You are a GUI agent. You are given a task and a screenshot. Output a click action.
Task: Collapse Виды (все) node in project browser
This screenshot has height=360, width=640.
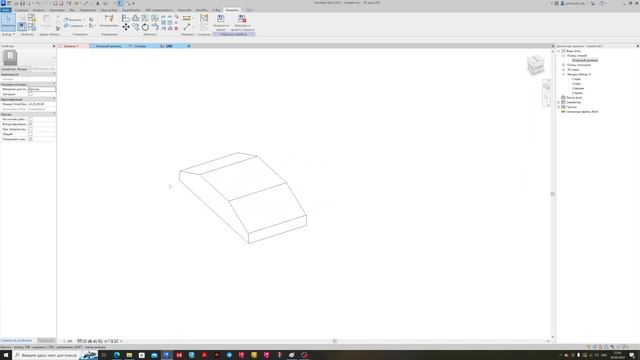point(559,51)
